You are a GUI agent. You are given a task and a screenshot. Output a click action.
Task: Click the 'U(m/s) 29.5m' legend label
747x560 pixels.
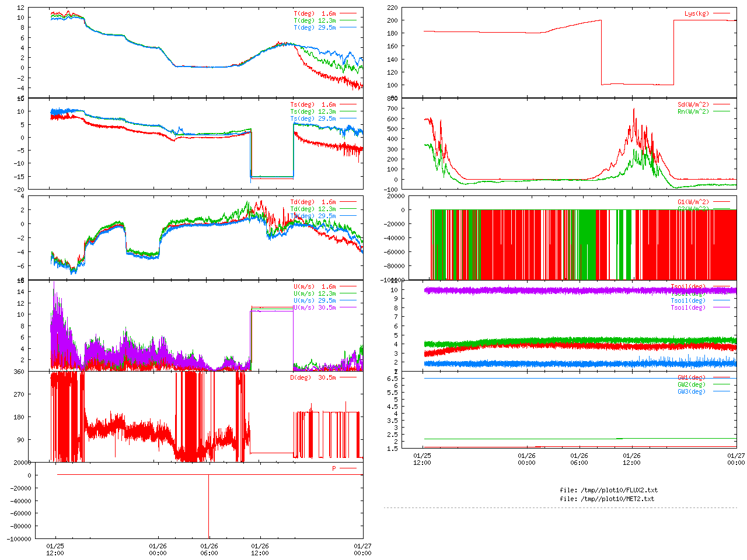[315, 300]
